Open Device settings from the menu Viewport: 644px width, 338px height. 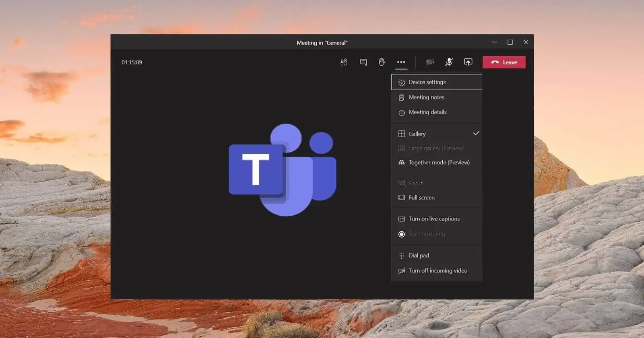click(x=427, y=82)
